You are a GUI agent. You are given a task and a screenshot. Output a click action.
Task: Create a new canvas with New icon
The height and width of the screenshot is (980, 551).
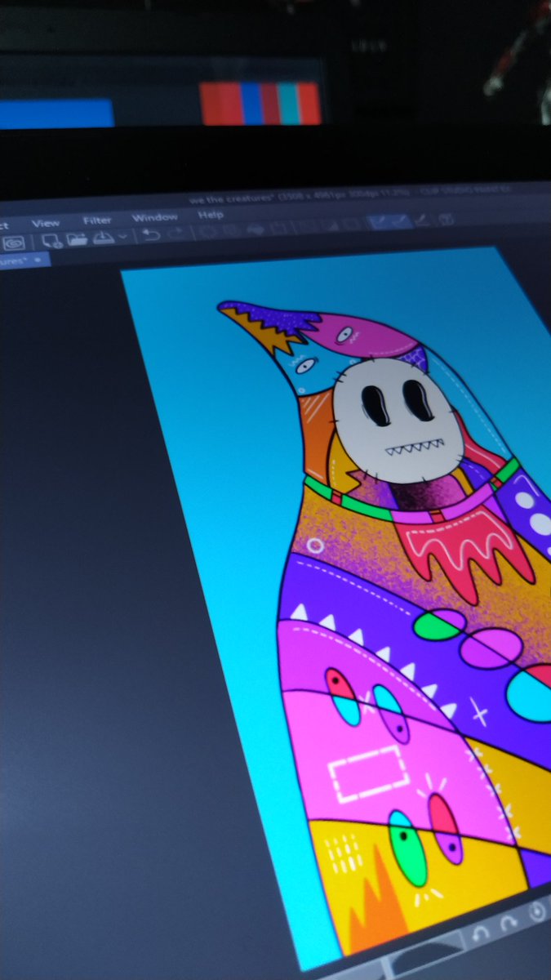51,241
